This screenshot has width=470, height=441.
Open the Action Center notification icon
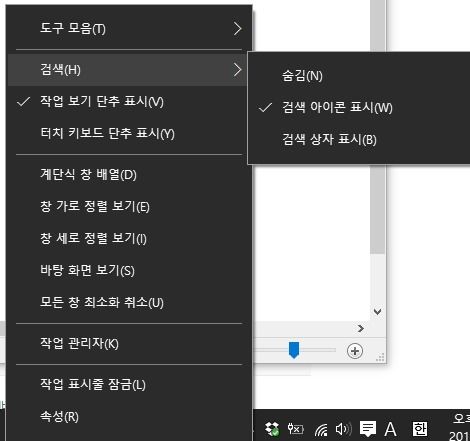(368, 429)
